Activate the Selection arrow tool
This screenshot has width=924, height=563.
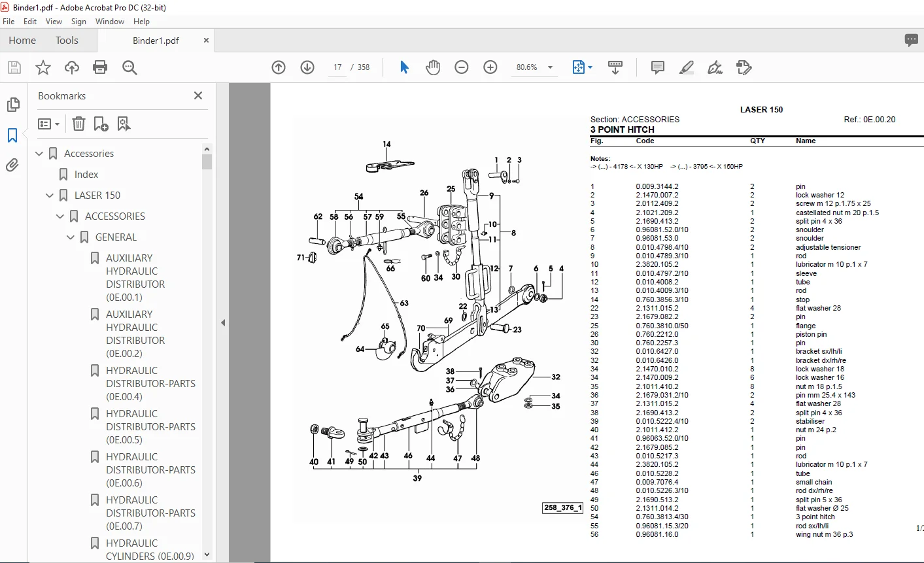(404, 67)
